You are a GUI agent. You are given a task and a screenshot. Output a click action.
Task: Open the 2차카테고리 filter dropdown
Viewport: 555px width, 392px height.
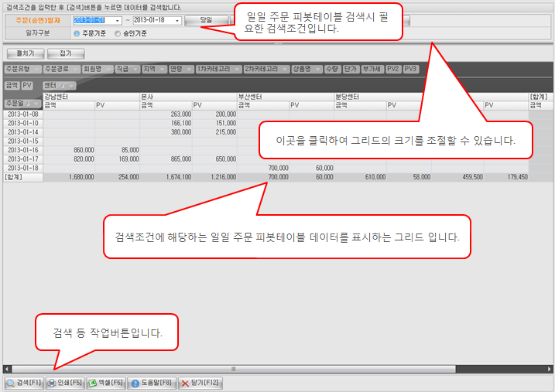285,70
